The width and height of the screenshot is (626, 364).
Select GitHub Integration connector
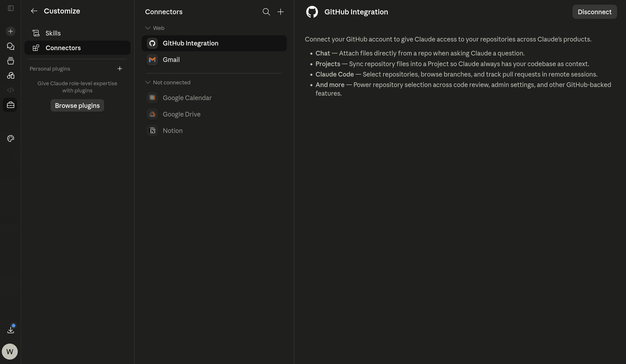(214, 43)
